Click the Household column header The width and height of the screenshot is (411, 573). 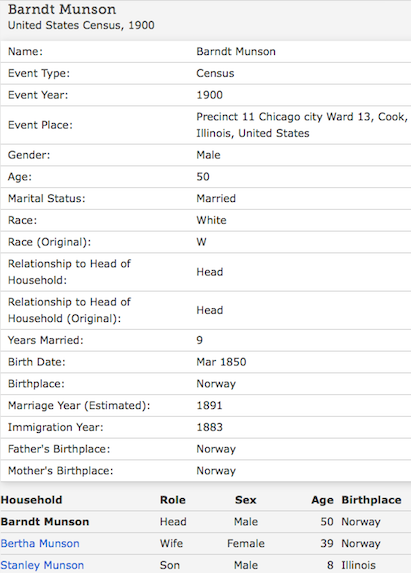[31, 500]
